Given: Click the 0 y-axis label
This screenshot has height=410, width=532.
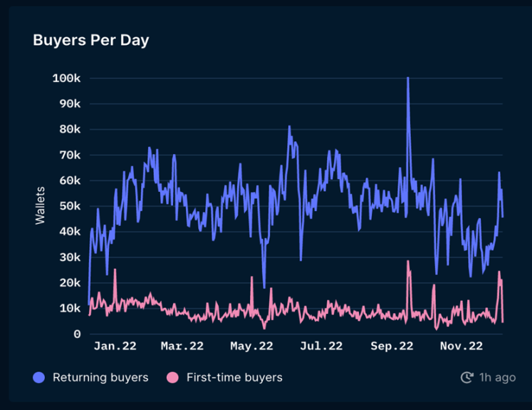Looking at the screenshot, I should pyautogui.click(x=77, y=334).
